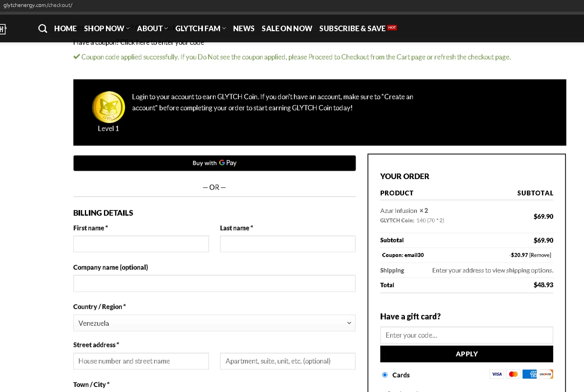Click the American Express logo
584x392 pixels.
[529, 374]
